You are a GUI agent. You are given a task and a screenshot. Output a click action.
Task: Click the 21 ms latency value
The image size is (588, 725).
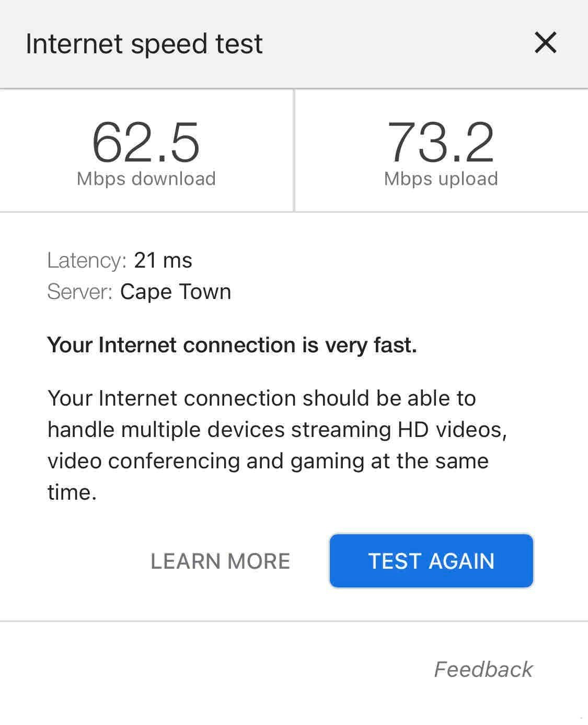click(x=163, y=260)
